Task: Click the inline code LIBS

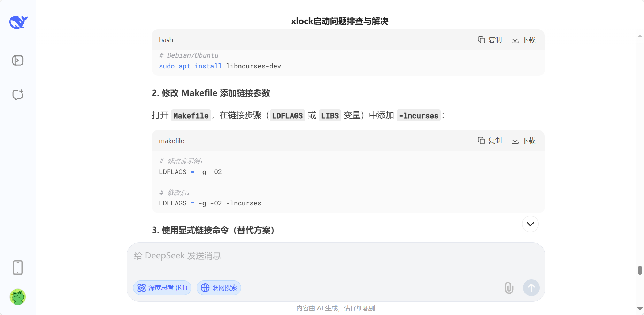Action: (x=330, y=115)
